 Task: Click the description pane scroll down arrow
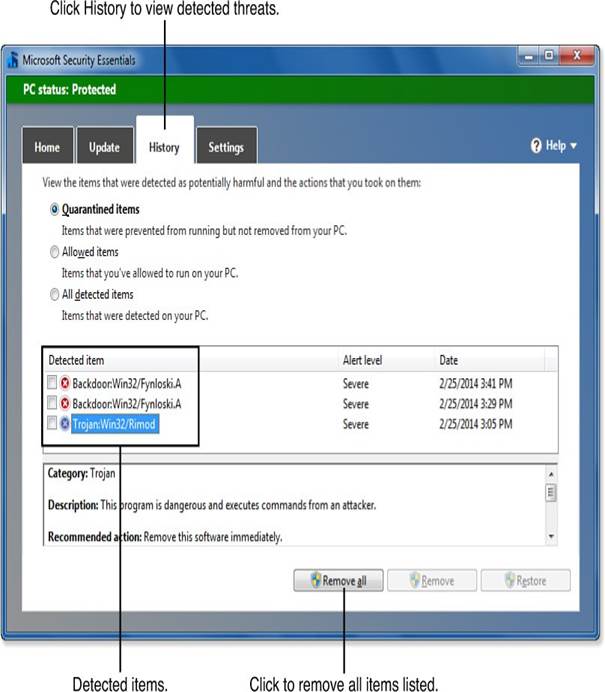click(551, 536)
